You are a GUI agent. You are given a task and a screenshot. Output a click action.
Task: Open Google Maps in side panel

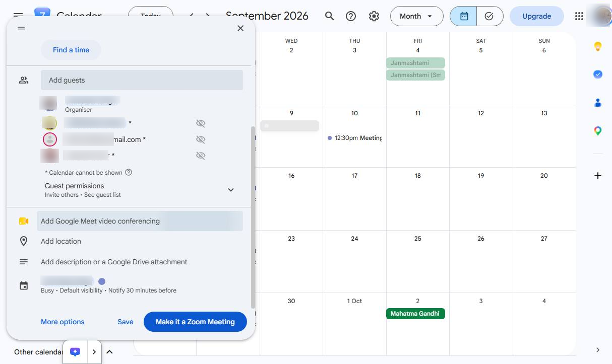point(598,131)
